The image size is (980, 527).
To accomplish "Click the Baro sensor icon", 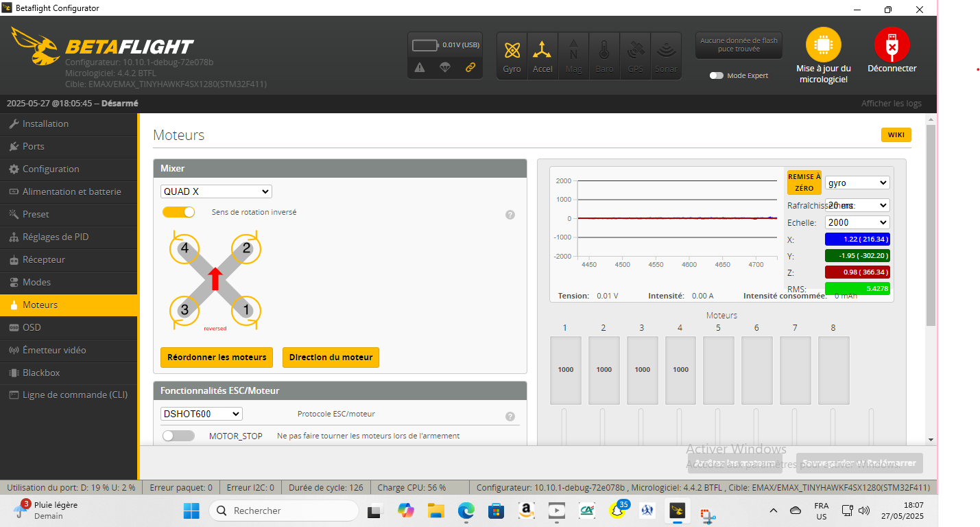I will click(x=603, y=56).
